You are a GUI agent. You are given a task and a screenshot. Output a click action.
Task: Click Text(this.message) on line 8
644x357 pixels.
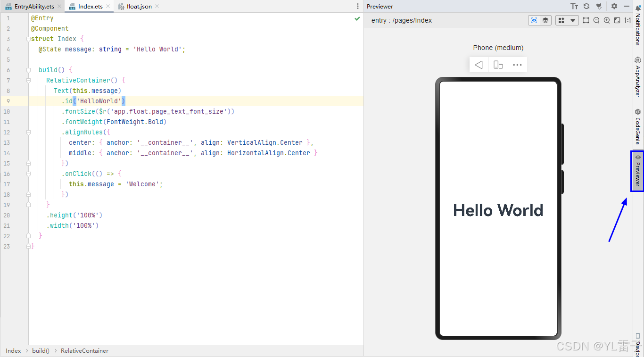pyautogui.click(x=88, y=91)
